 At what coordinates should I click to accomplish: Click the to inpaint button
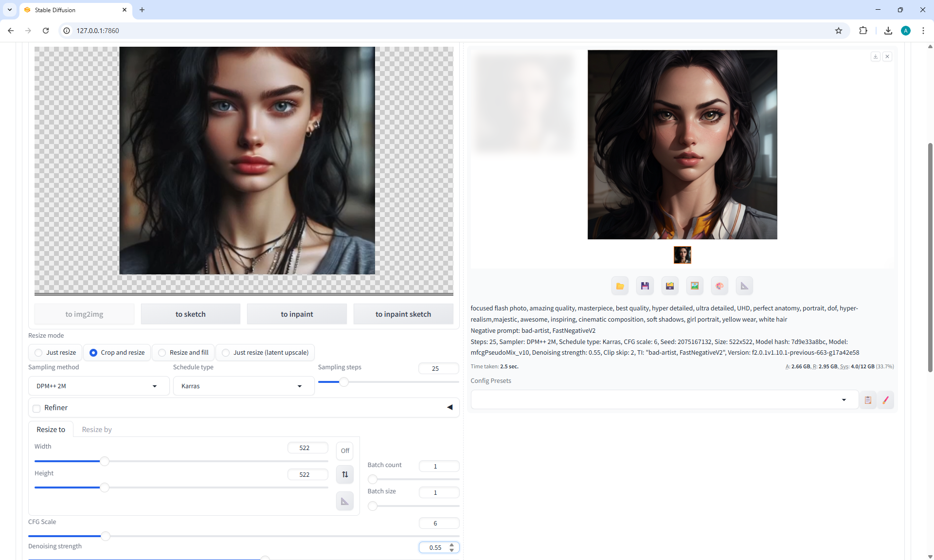tap(297, 314)
